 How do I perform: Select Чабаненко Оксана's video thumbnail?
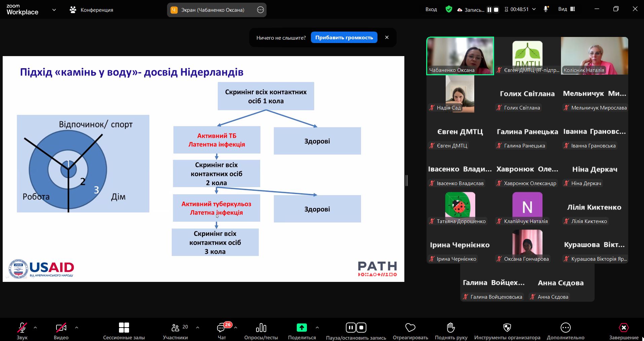tap(460, 55)
